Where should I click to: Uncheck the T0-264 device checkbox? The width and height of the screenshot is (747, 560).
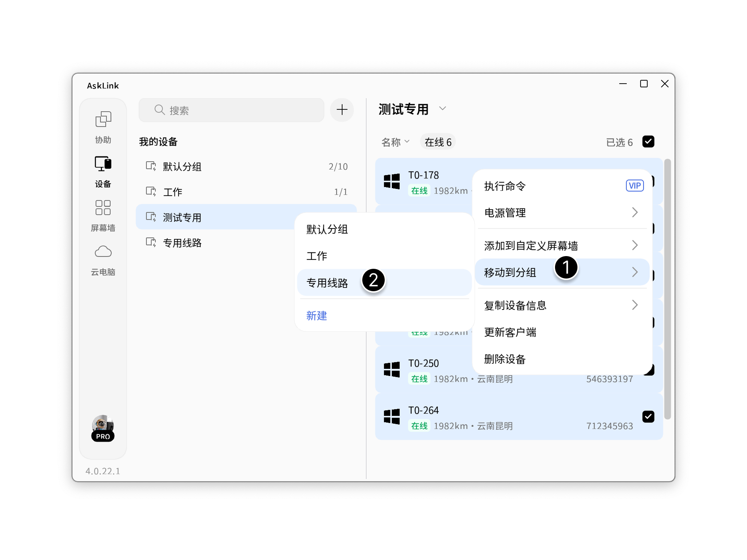pyautogui.click(x=649, y=417)
